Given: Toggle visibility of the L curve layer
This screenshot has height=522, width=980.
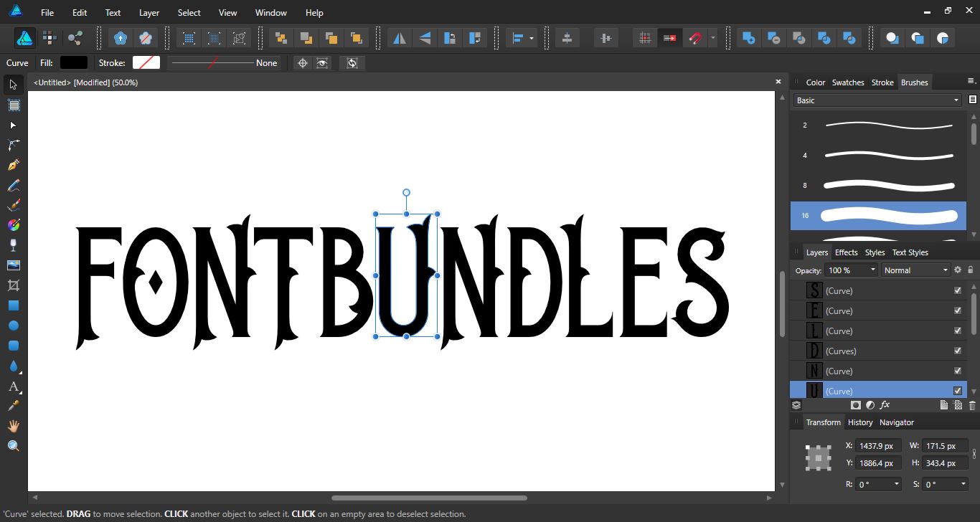Looking at the screenshot, I should pyautogui.click(x=957, y=331).
